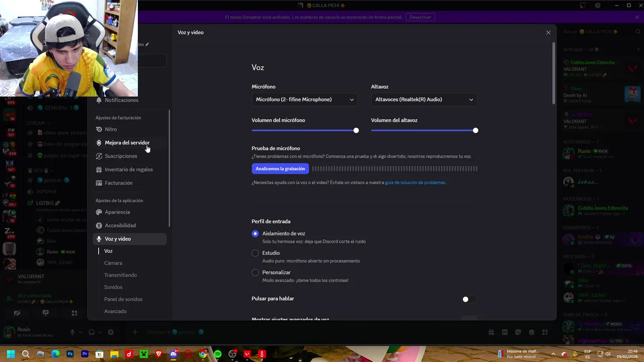Click the Notificaciones bell icon
644x362 pixels.
[x=99, y=100]
